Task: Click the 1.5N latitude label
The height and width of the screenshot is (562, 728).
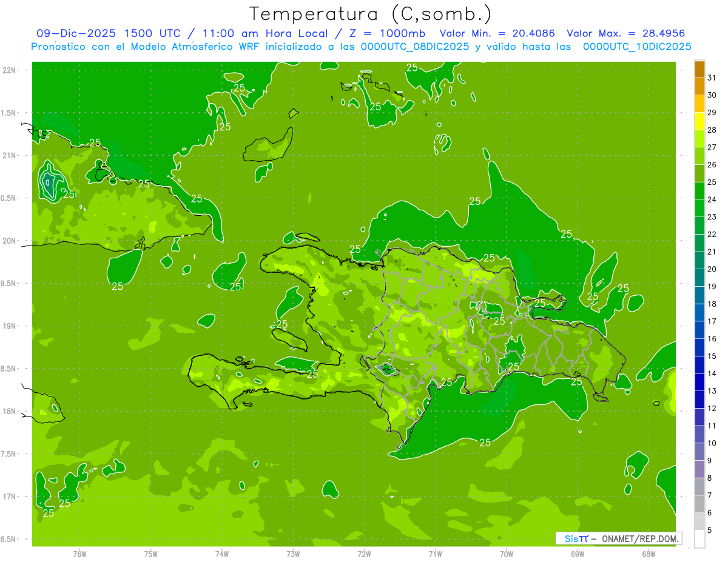Action: point(9,113)
